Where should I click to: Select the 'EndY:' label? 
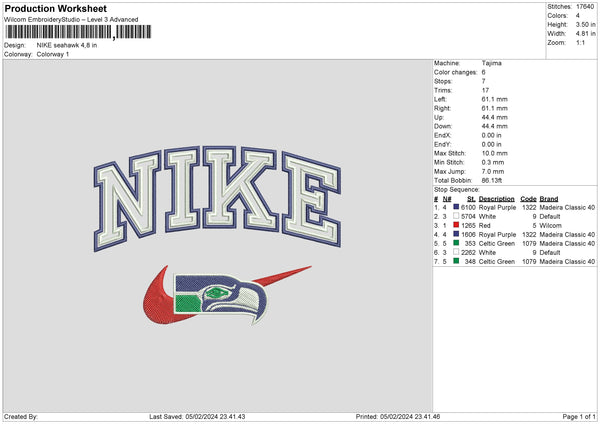tap(442, 144)
